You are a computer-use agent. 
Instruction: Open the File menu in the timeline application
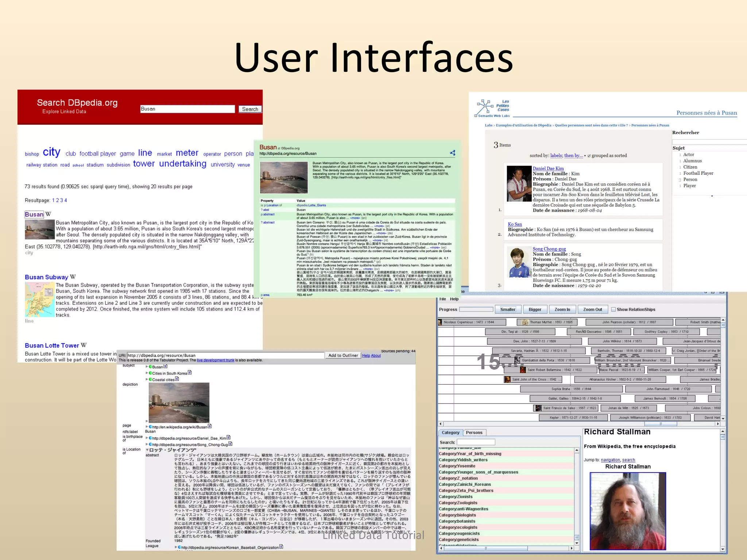click(x=442, y=299)
